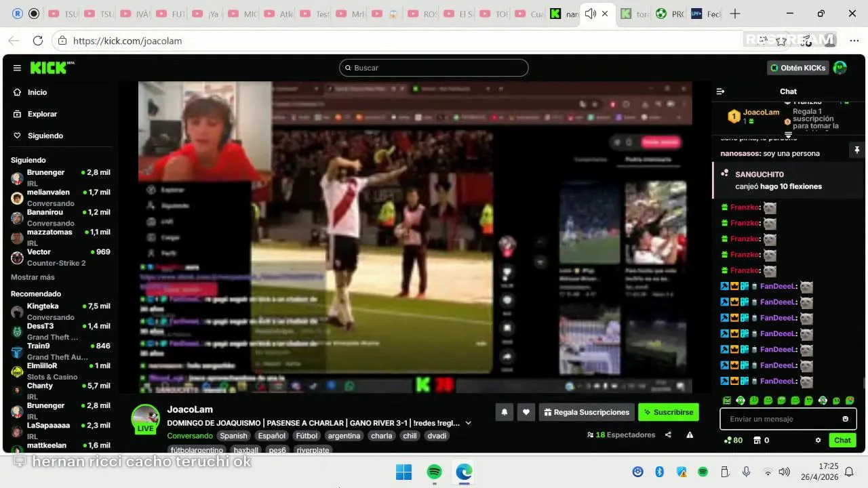
Task: Open Spotify from taskbar
Action: [434, 472]
